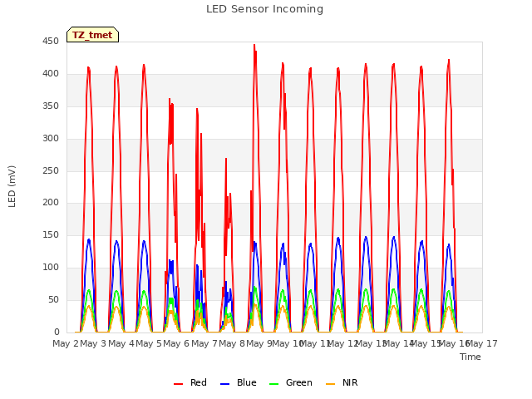The width and height of the screenshot is (532, 399).
Task: Click the May 5 x-axis tick label
Action: click(149, 343)
